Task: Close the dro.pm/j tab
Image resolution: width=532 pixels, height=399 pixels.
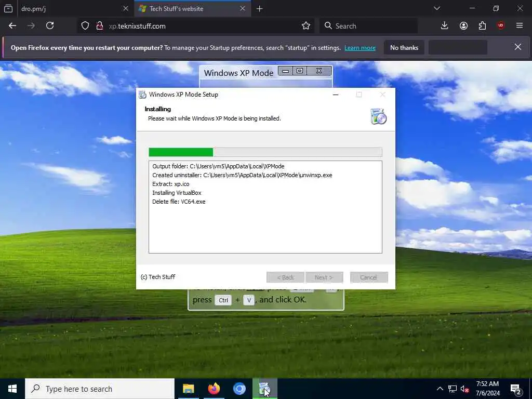Action: [x=126, y=8]
